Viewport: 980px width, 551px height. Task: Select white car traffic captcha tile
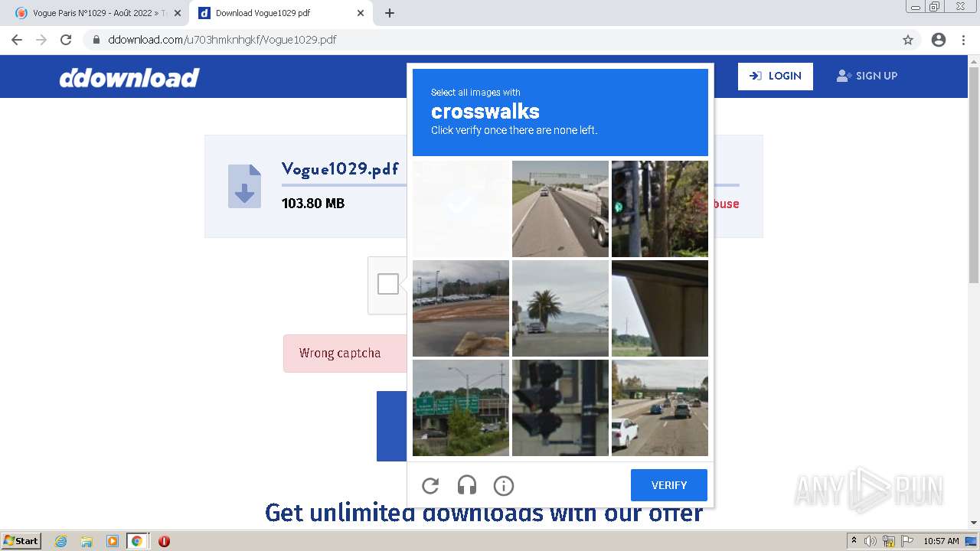pyautogui.click(x=660, y=408)
